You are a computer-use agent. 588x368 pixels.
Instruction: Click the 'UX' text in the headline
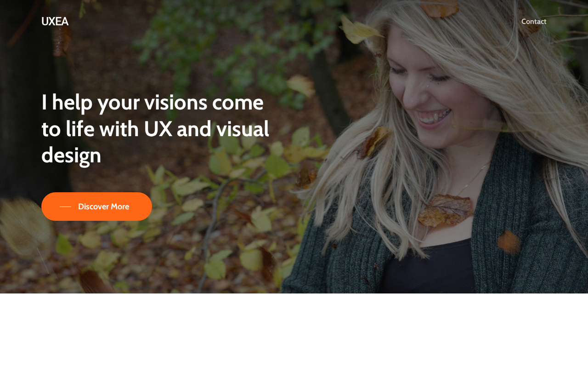pos(158,129)
